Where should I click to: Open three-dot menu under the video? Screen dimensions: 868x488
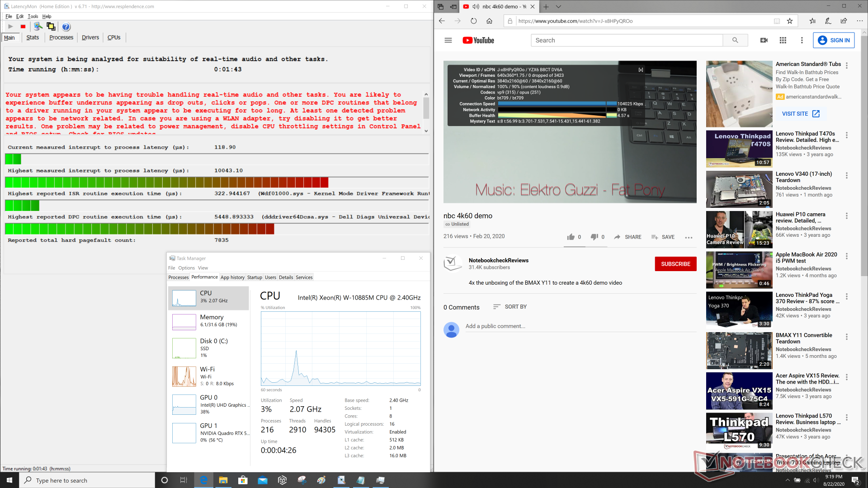[x=689, y=237]
